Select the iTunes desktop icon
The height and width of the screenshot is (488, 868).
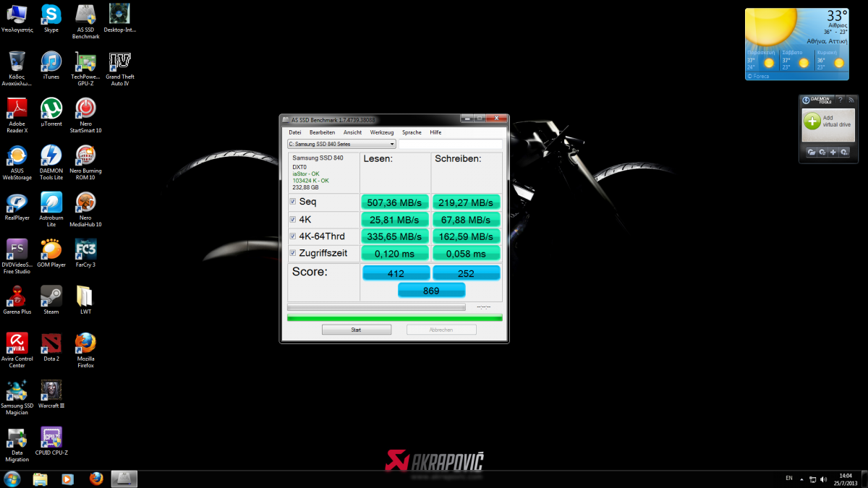click(x=51, y=64)
